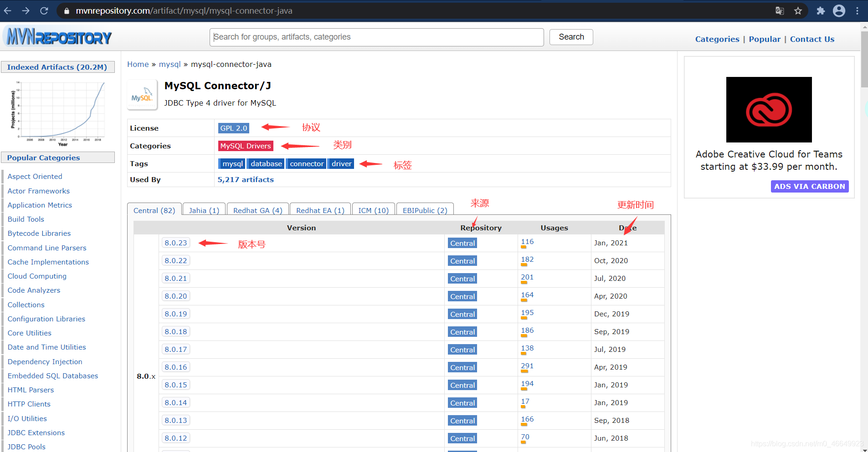Viewport: 868px width, 452px height.
Task: Click the page vertical scrollbar thumb
Action: [864, 59]
